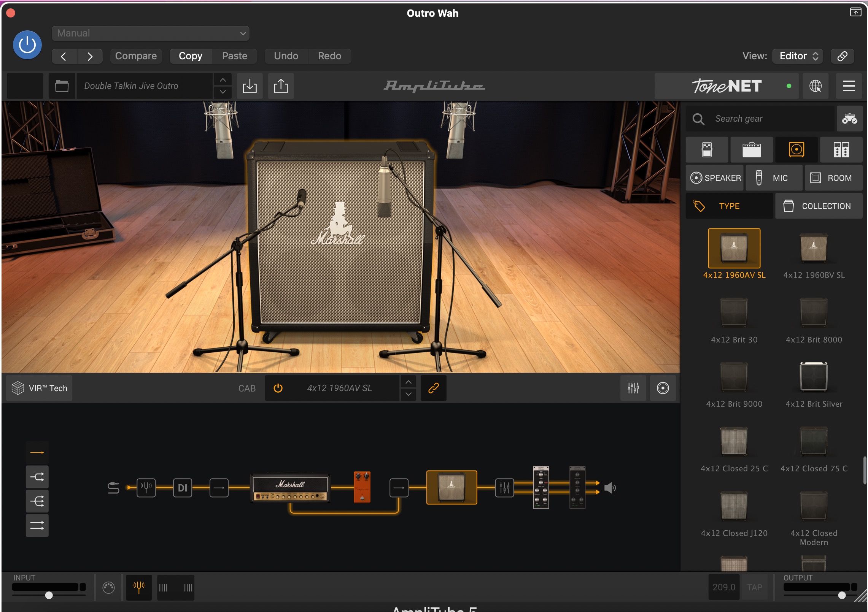
Task: Select the stomp pedal gear category
Action: point(707,149)
